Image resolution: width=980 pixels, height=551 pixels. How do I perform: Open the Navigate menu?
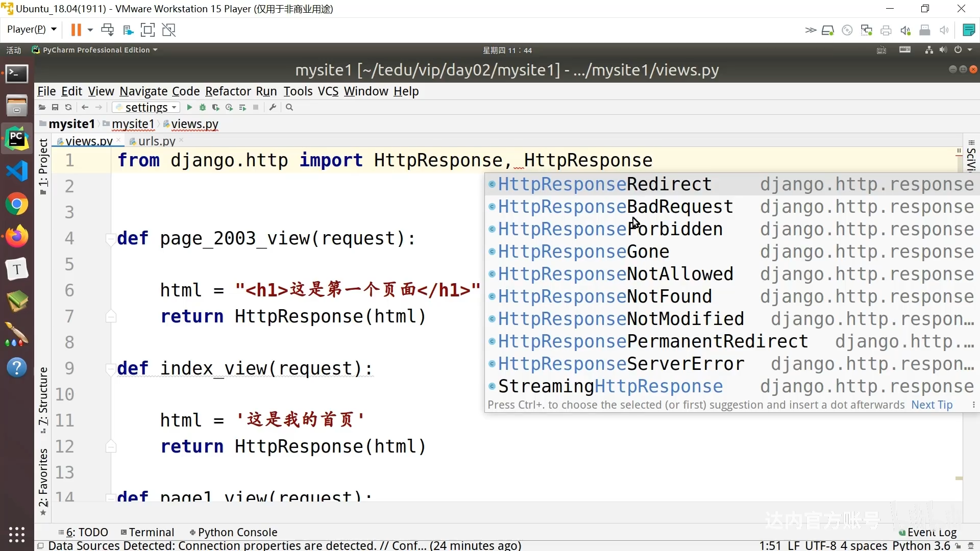click(x=143, y=91)
